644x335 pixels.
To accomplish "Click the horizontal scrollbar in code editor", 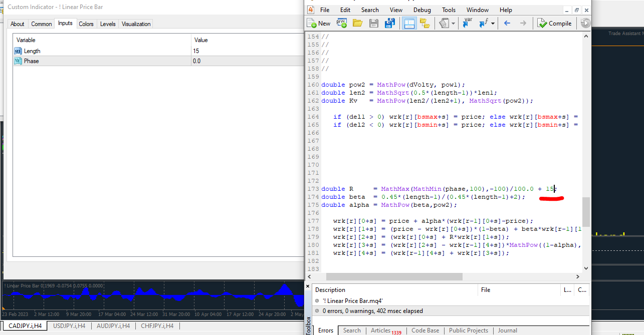I will pos(394,276).
